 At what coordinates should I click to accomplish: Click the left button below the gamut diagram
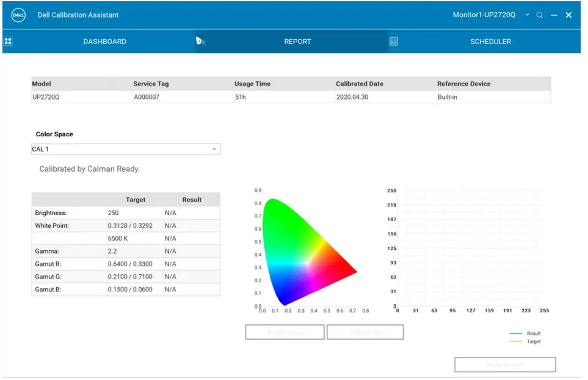coord(285,332)
